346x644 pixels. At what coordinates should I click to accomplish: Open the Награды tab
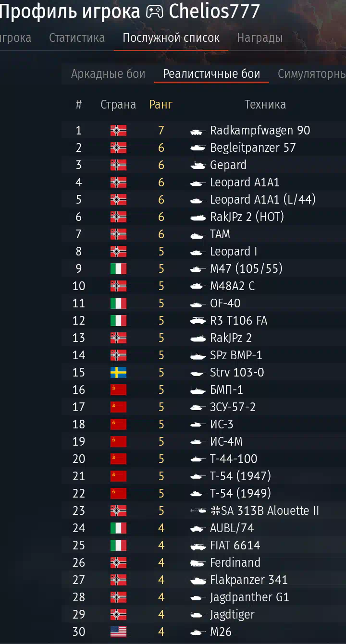(x=260, y=38)
